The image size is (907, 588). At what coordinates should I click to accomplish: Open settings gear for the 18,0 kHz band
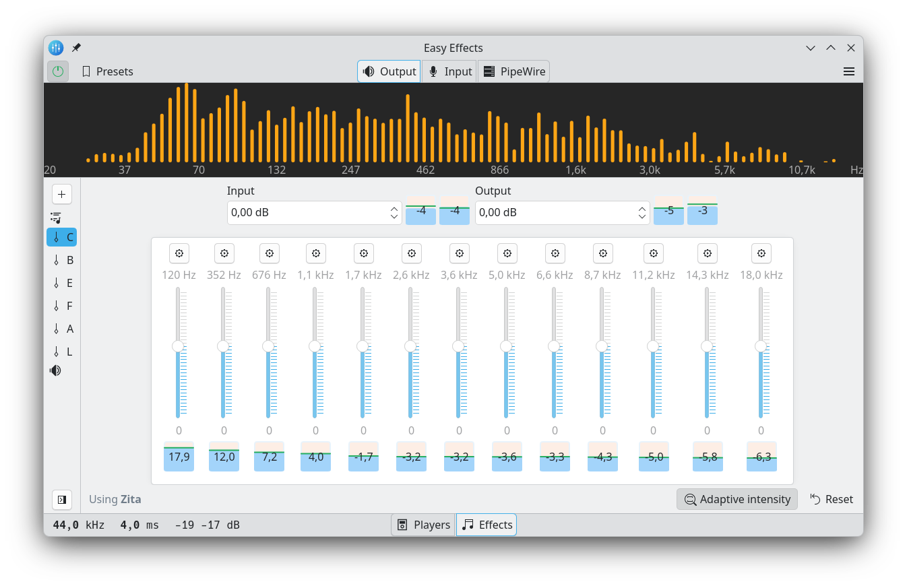[761, 253]
